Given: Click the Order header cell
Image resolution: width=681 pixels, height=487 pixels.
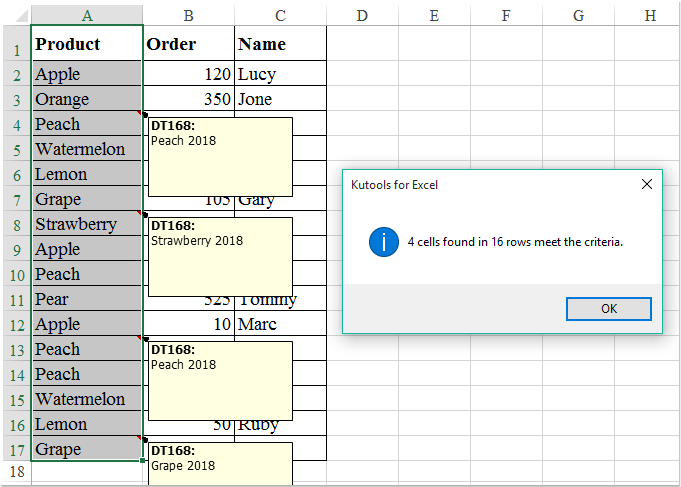Looking at the screenshot, I should (189, 44).
